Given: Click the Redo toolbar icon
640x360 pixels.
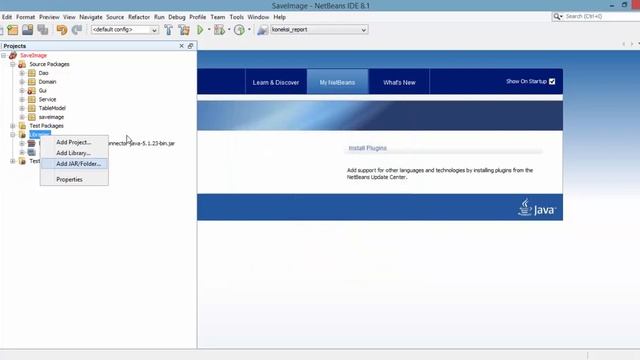Looking at the screenshot, I should [x=77, y=30].
